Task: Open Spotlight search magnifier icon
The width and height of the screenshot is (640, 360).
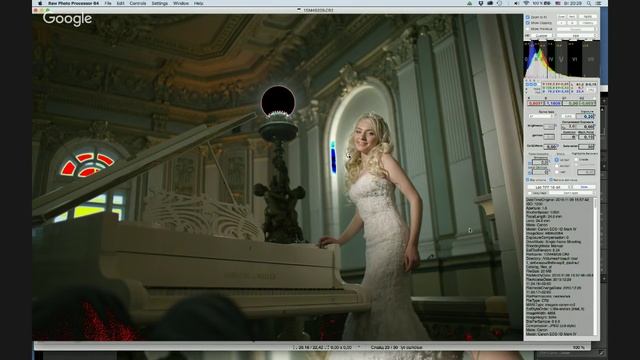Action: pos(589,3)
